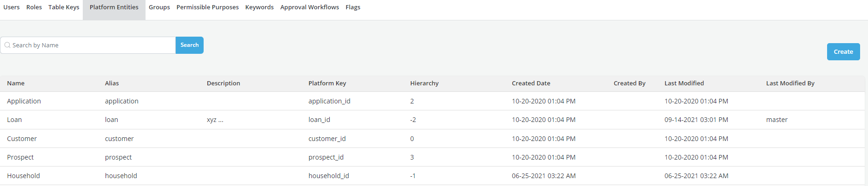Open the Loan entity row
This screenshot has height=186, width=868.
point(14,120)
